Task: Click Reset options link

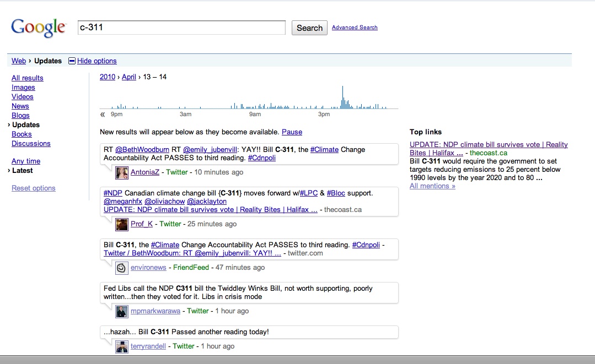Action: click(x=34, y=188)
